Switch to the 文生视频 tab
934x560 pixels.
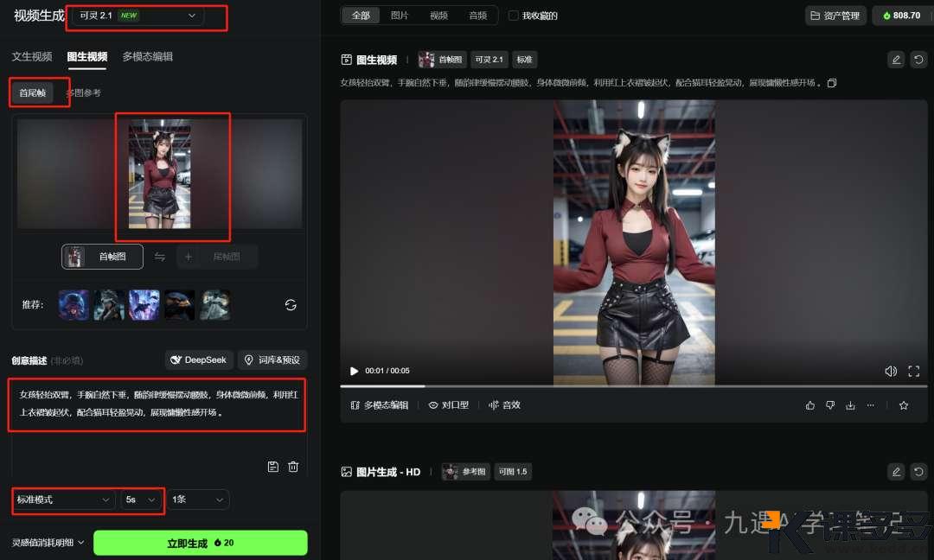pos(32,57)
